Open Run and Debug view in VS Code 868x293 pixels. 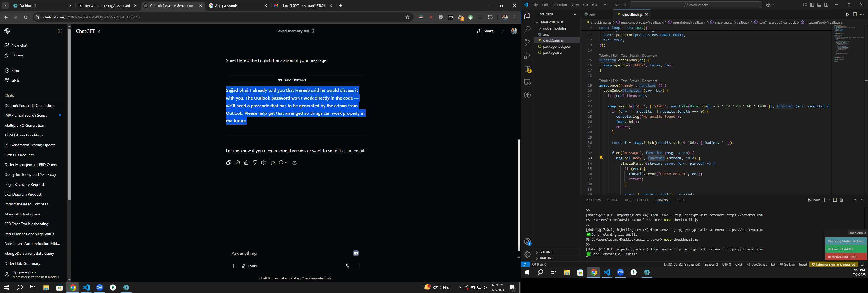tap(527, 56)
